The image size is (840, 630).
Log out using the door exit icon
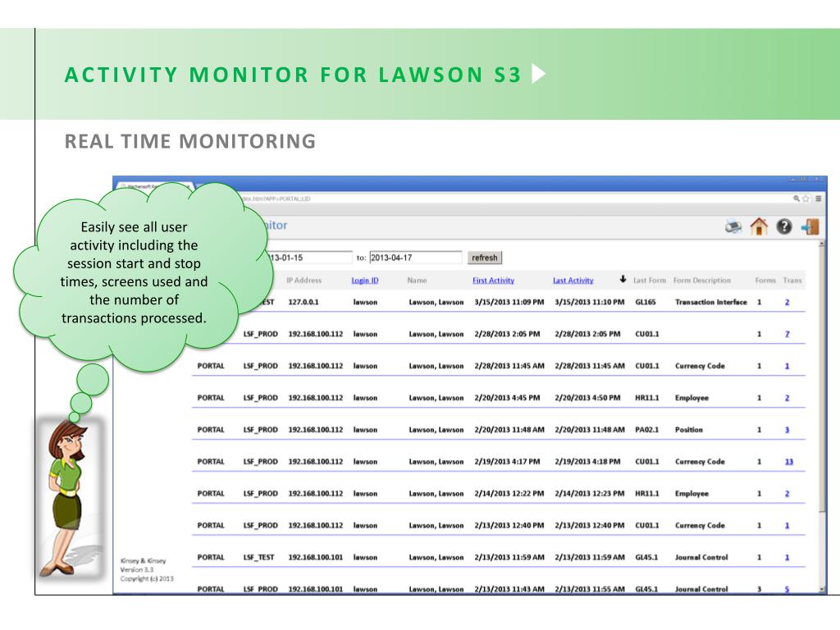(x=810, y=226)
